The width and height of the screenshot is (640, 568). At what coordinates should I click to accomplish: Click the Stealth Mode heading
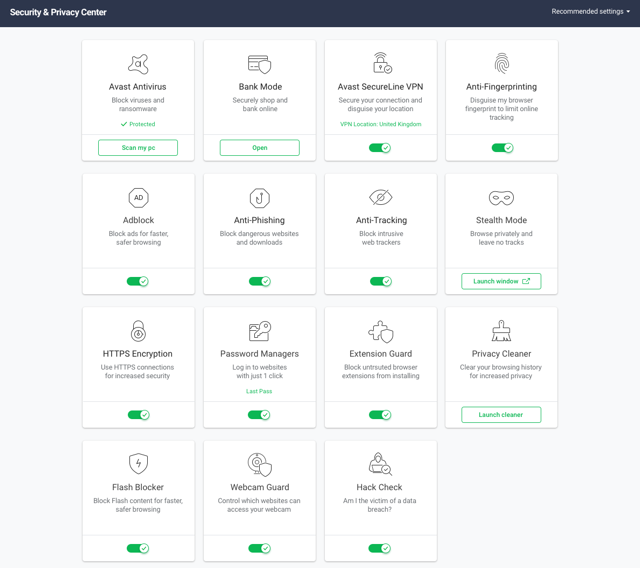(501, 220)
